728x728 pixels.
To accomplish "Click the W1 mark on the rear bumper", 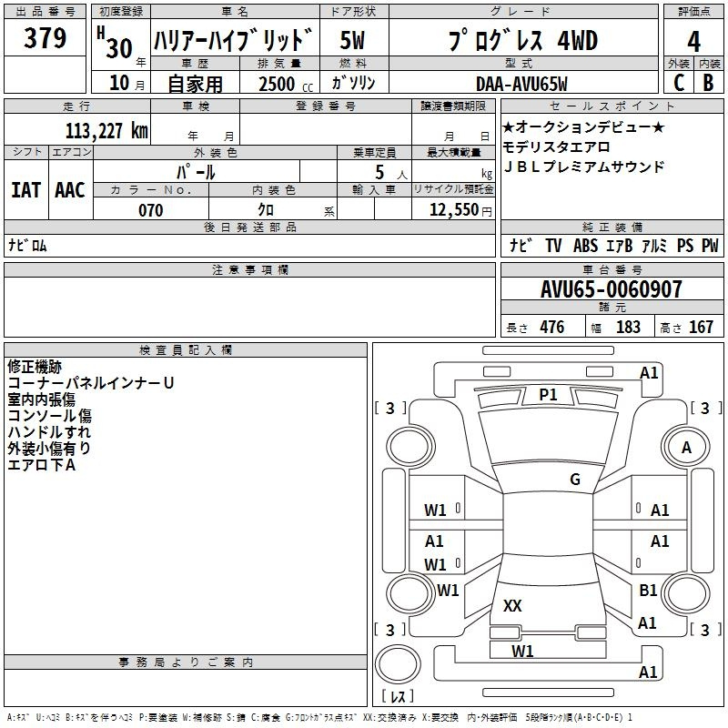I will coord(522,652).
